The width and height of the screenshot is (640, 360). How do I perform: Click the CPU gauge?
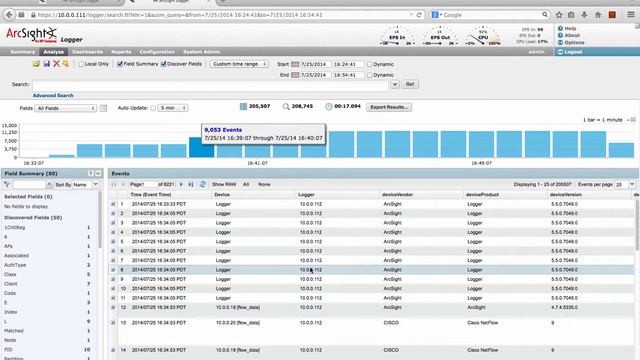[x=483, y=36]
